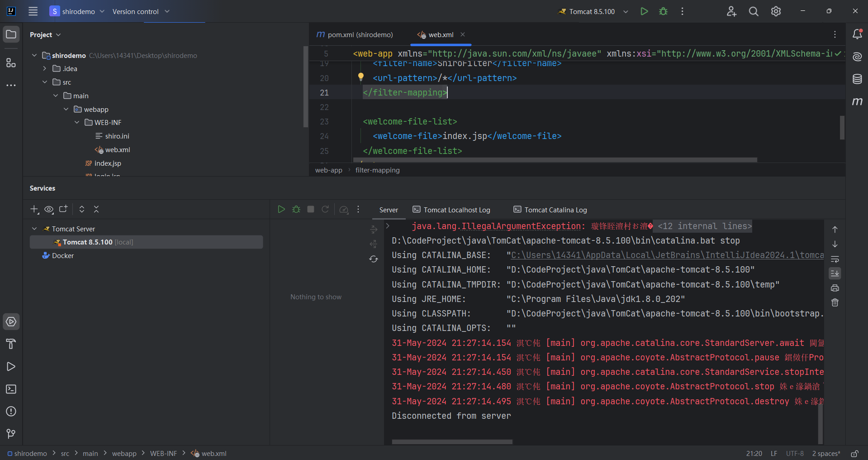Collapse the src folder
The image size is (868, 460).
click(45, 82)
